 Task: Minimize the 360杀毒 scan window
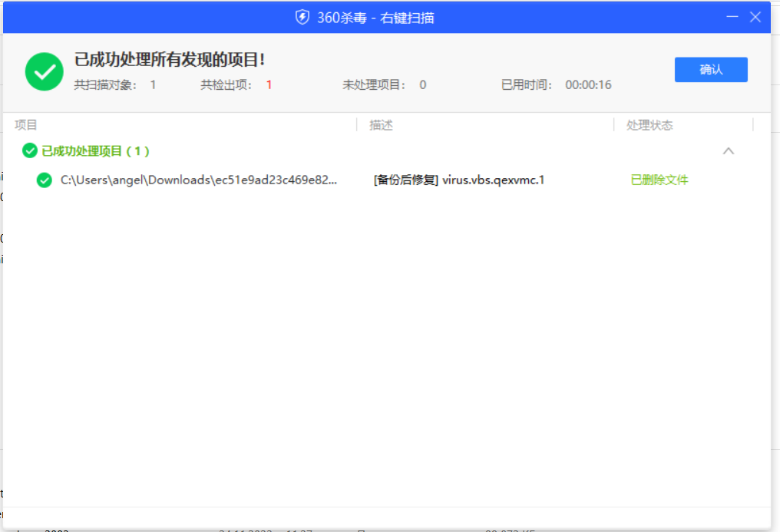(732, 17)
